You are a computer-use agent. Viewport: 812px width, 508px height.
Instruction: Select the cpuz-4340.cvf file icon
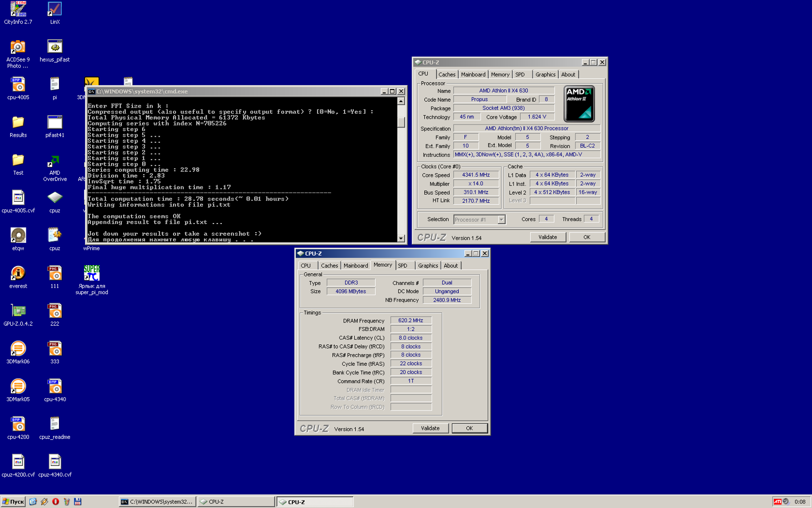click(55, 465)
